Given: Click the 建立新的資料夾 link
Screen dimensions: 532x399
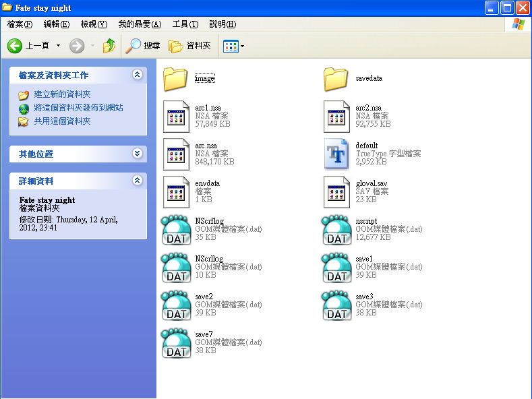Looking at the screenshot, I should [x=62, y=94].
